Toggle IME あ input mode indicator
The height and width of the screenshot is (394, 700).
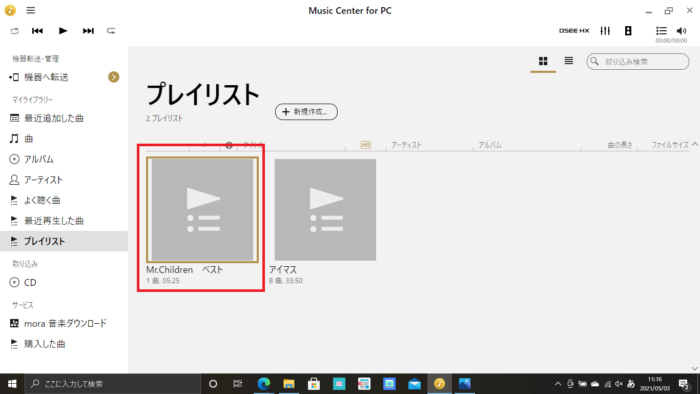pyautogui.click(x=631, y=384)
